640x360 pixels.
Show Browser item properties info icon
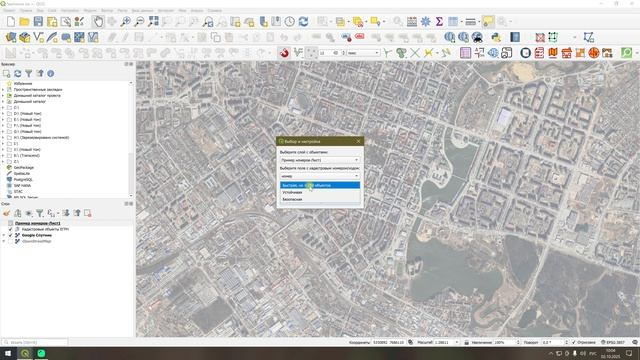click(51, 73)
